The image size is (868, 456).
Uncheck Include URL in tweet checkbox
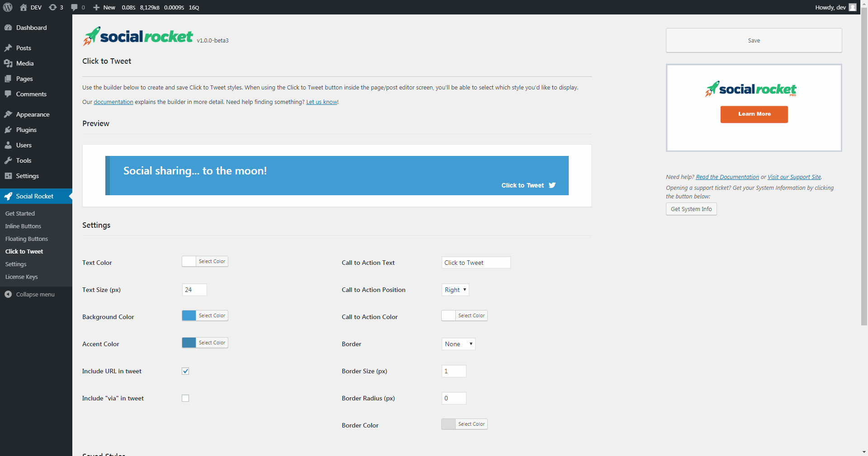click(185, 371)
